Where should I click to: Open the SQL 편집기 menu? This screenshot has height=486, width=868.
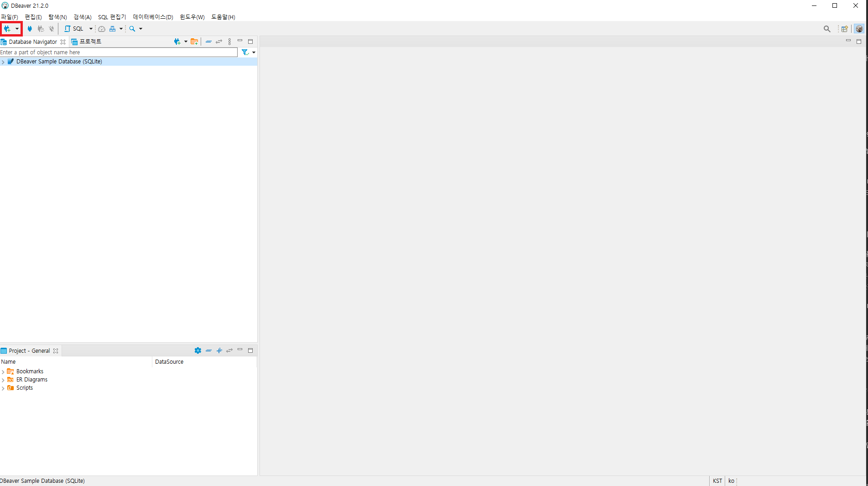112,17
